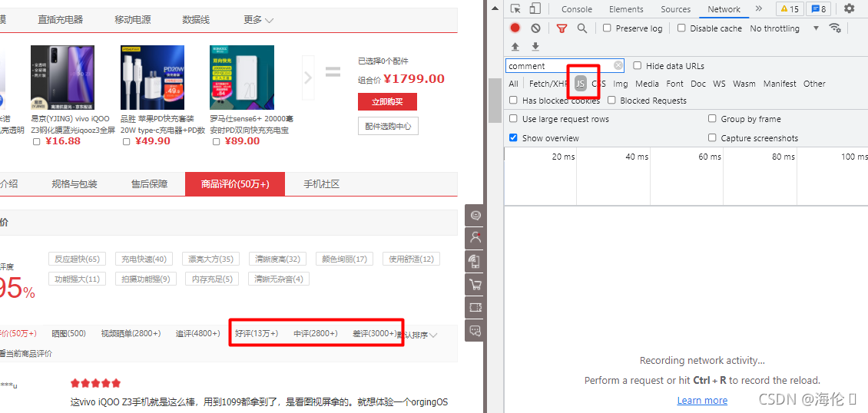Show All request types
868x413 pixels.
point(513,84)
